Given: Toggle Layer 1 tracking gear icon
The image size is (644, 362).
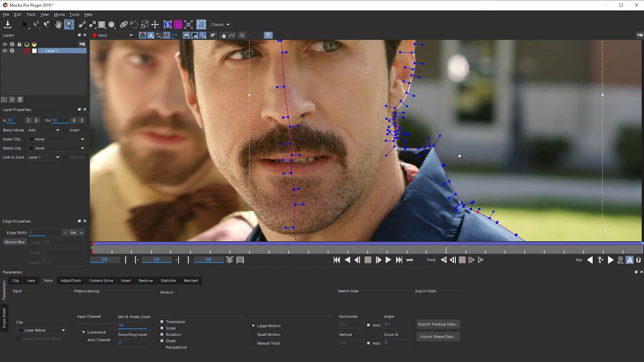Looking at the screenshot, I should [x=12, y=51].
